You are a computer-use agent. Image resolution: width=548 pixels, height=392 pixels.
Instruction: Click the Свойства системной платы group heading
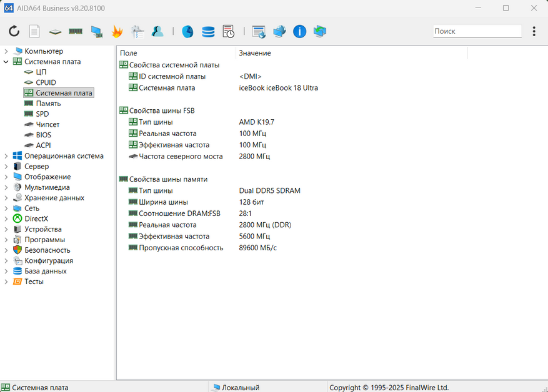[x=174, y=65]
